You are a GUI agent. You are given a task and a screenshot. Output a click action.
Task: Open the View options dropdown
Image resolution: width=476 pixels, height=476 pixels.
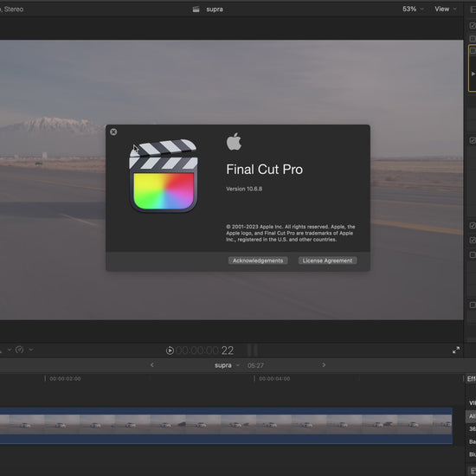click(x=445, y=10)
